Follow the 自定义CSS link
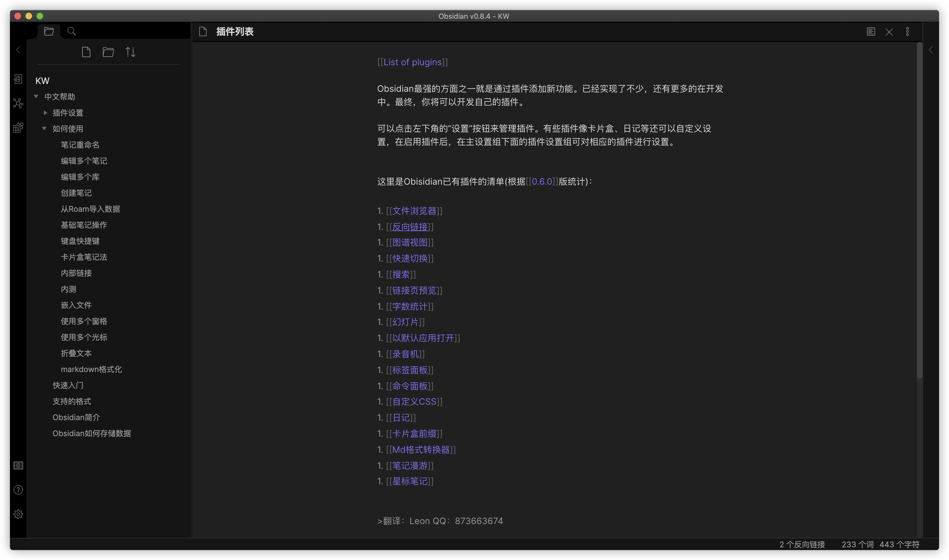The image size is (949, 560). (414, 402)
